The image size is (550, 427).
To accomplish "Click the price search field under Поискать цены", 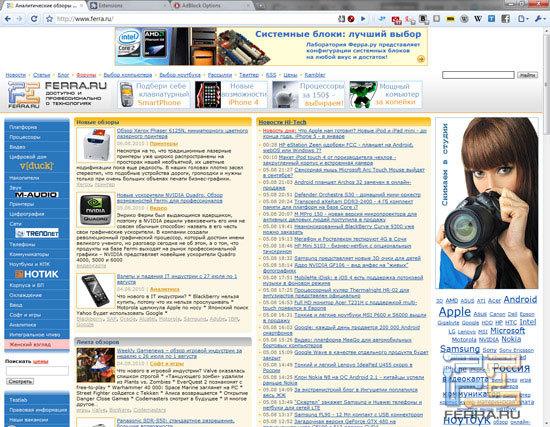I will (x=37, y=371).
